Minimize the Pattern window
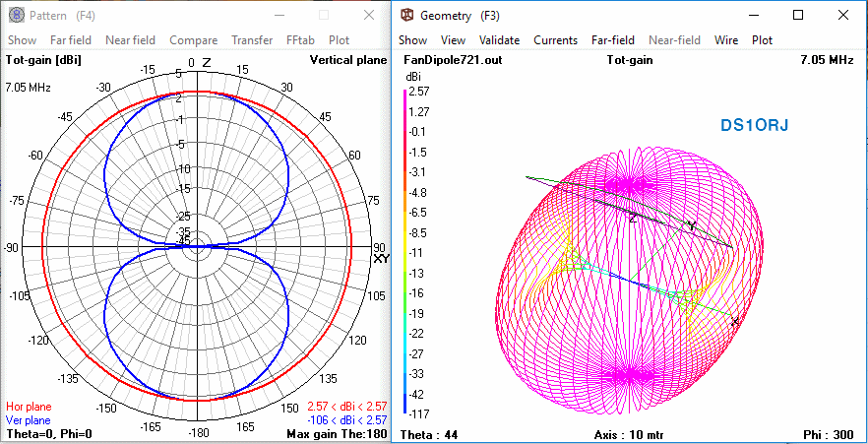 pyautogui.click(x=279, y=16)
